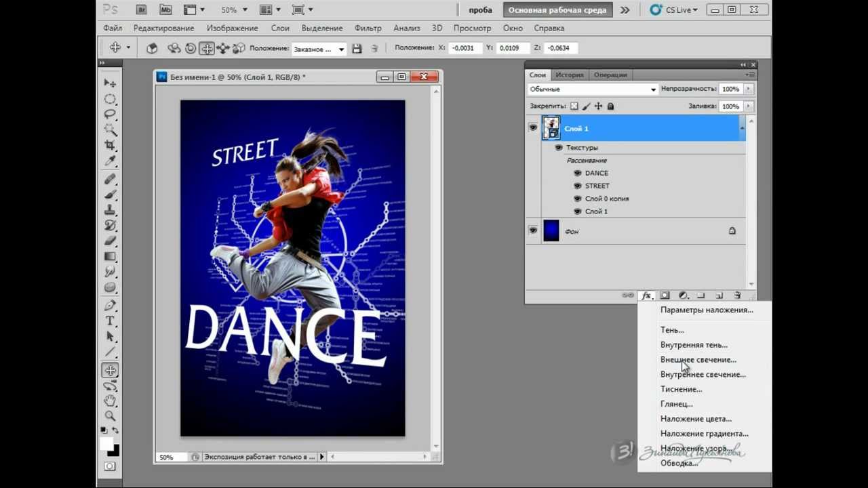Open the Layers panel options menu
This screenshot has height=488, width=868.
(x=750, y=75)
